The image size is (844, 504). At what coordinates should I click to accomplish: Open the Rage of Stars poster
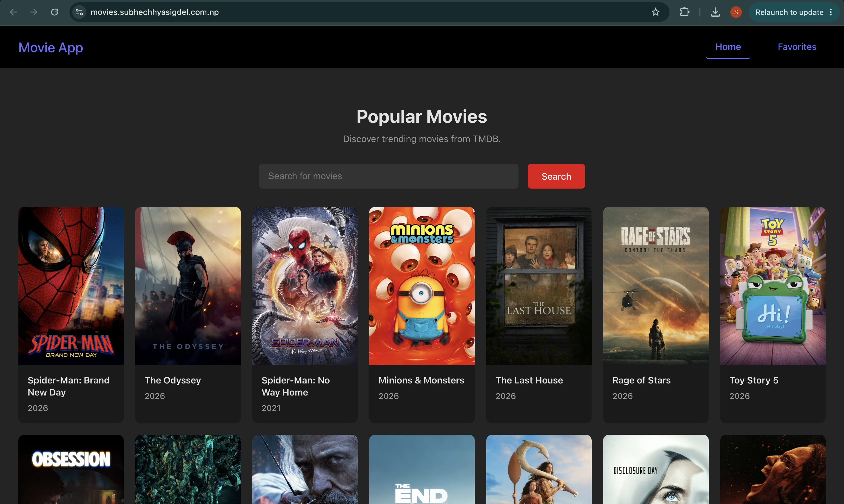(656, 286)
